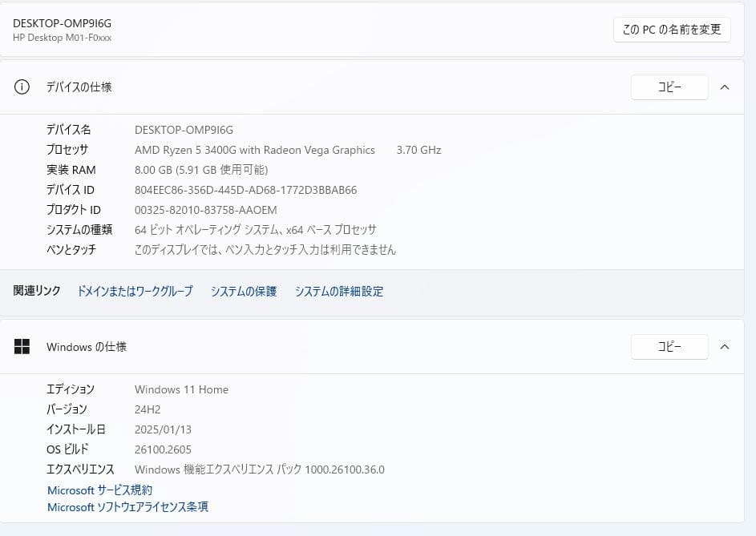
Task: Click the version value 24H2
Action: tap(148, 409)
